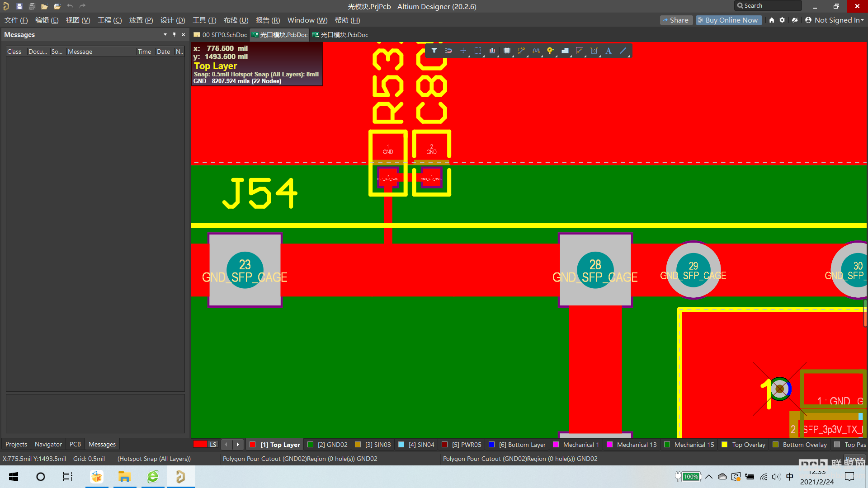868x488 pixels.
Task: Click the current layer red color swatch
Action: click(x=200, y=444)
